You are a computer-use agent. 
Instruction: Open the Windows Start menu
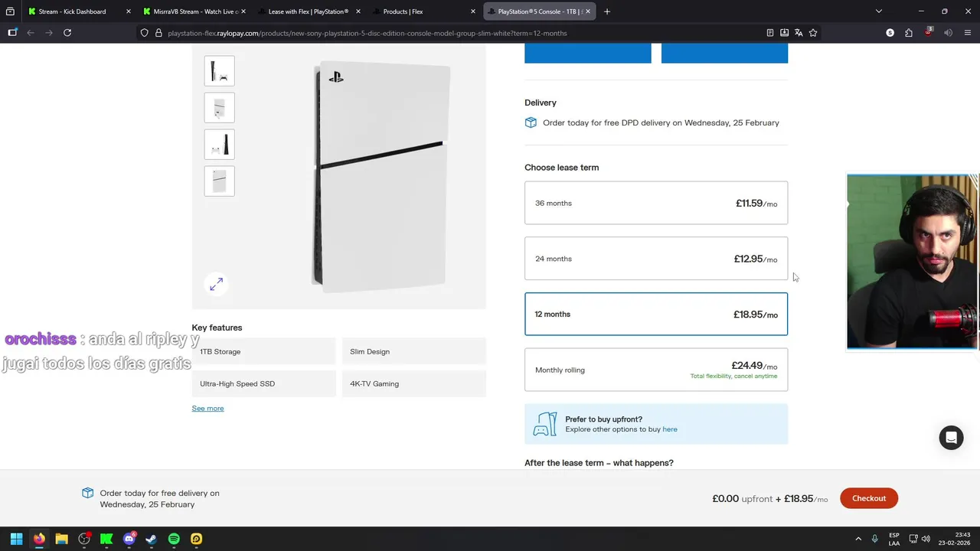point(16,539)
